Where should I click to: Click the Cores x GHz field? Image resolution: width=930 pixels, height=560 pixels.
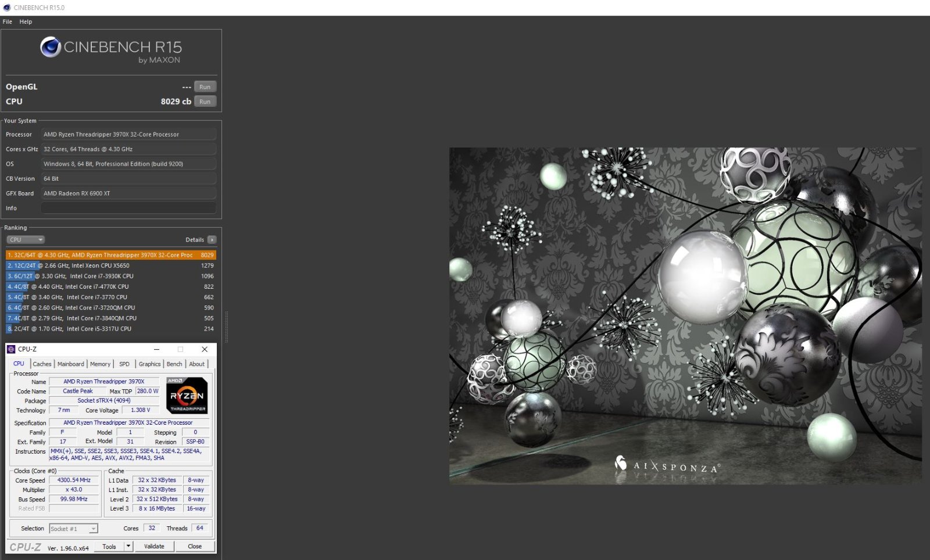click(x=128, y=149)
